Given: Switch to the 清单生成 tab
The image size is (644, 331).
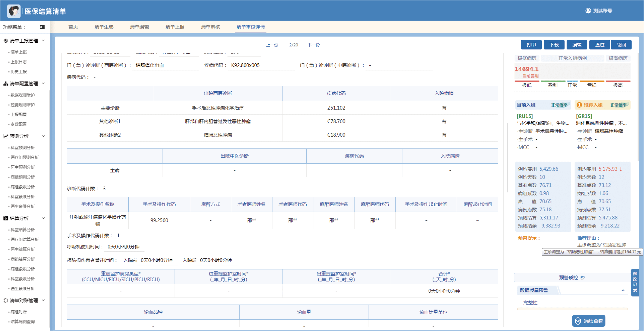Looking at the screenshot, I should click(x=104, y=27).
